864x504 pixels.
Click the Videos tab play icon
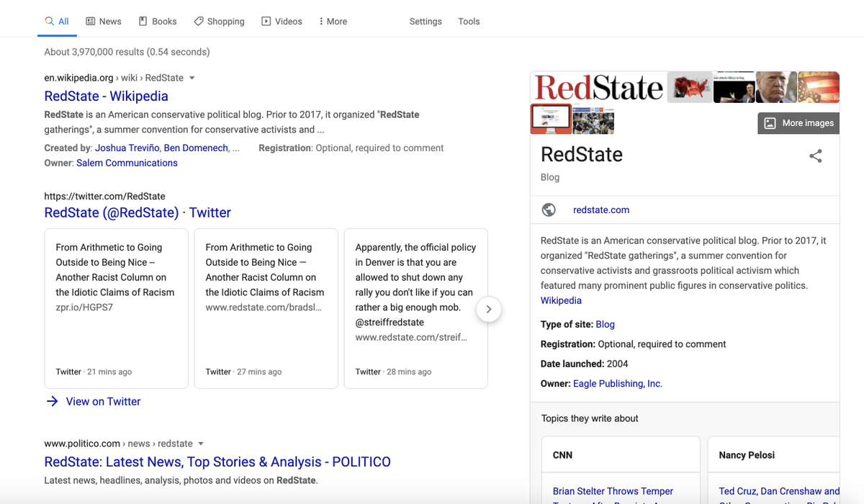[266, 22]
